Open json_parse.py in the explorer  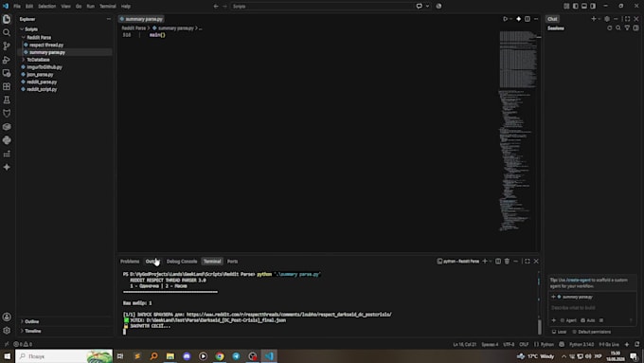40,75
